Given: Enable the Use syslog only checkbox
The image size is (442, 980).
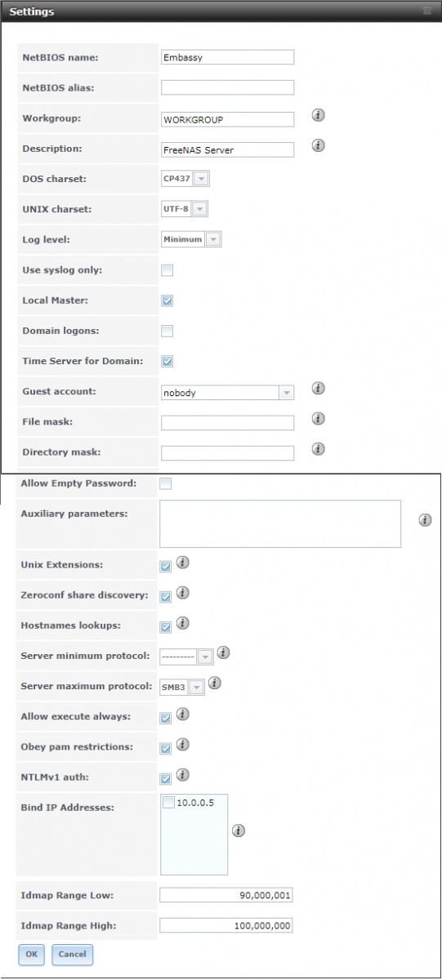Looking at the screenshot, I should point(167,270).
